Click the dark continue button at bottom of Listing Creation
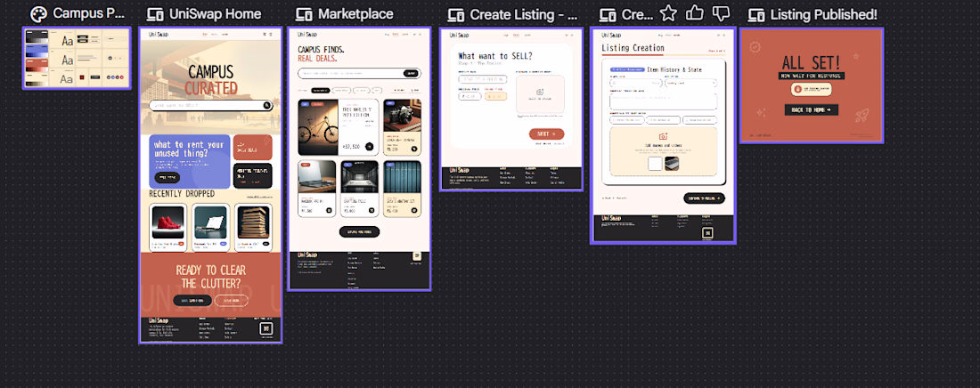Screen dimensions: 980x388 pyautogui.click(x=705, y=198)
